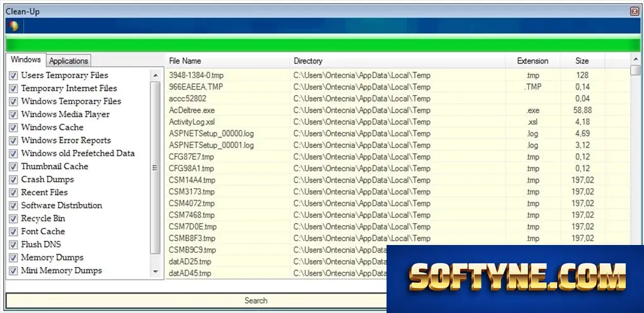The height and width of the screenshot is (313, 644).
Task: Select the AcDeltree.exe file row
Action: (x=398, y=110)
